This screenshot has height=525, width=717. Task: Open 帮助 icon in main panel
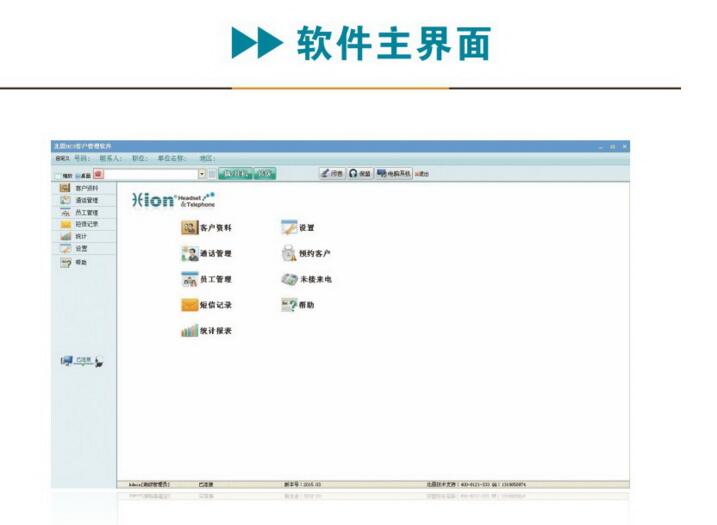[289, 305]
